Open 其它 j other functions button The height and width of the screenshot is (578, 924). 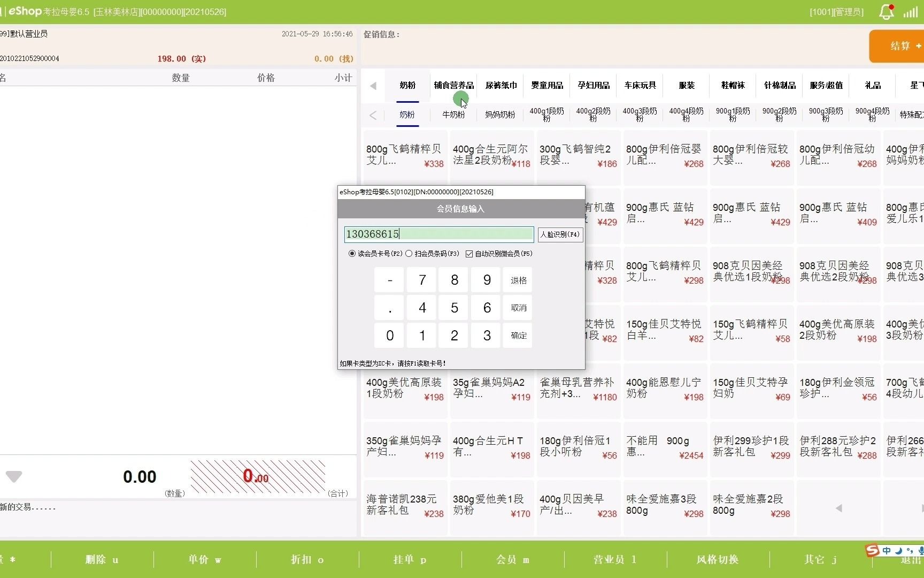click(x=821, y=559)
